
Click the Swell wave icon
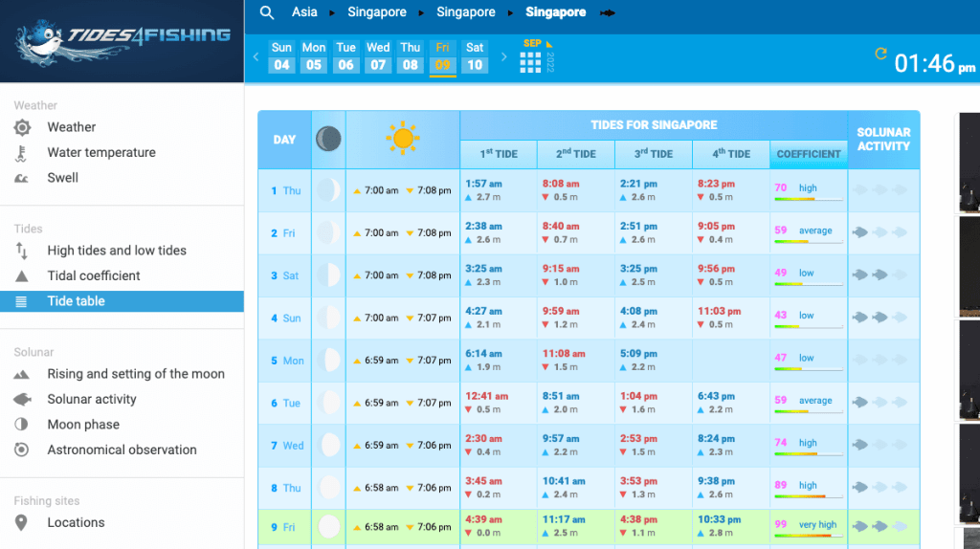point(22,178)
